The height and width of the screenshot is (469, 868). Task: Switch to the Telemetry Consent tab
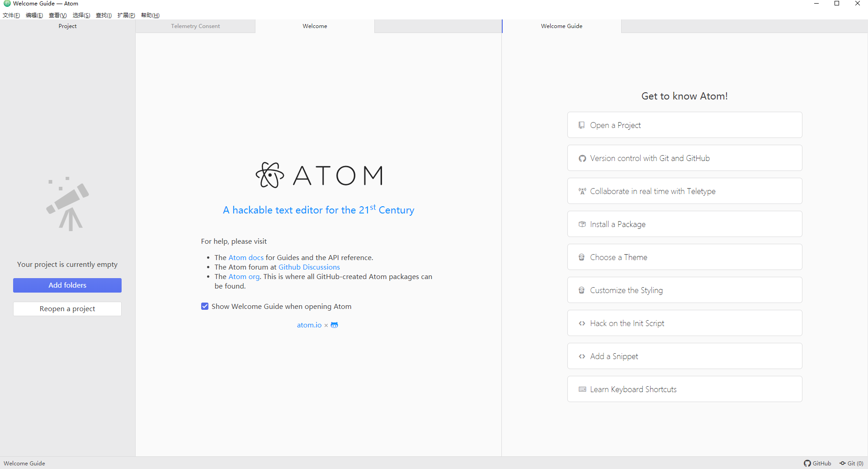click(195, 26)
